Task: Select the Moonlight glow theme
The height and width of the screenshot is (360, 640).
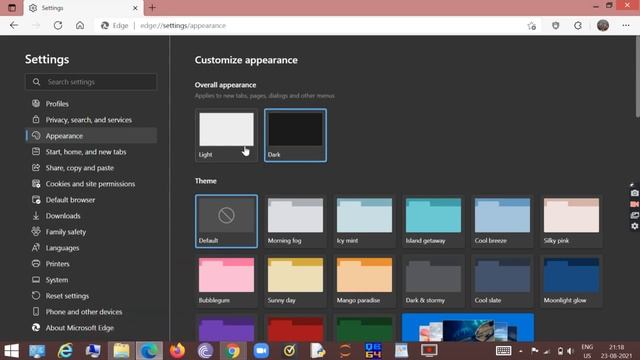Action: pos(571,281)
